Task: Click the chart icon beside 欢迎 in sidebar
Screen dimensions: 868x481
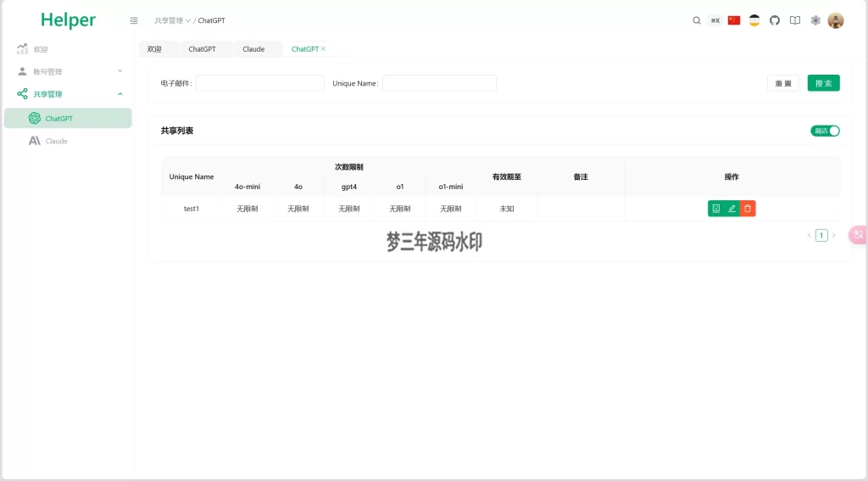Action: tap(22, 48)
